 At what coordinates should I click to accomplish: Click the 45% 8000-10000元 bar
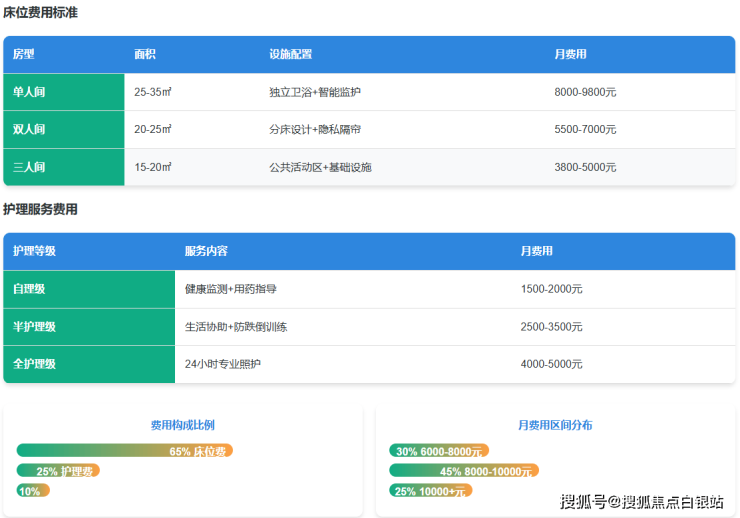464,471
